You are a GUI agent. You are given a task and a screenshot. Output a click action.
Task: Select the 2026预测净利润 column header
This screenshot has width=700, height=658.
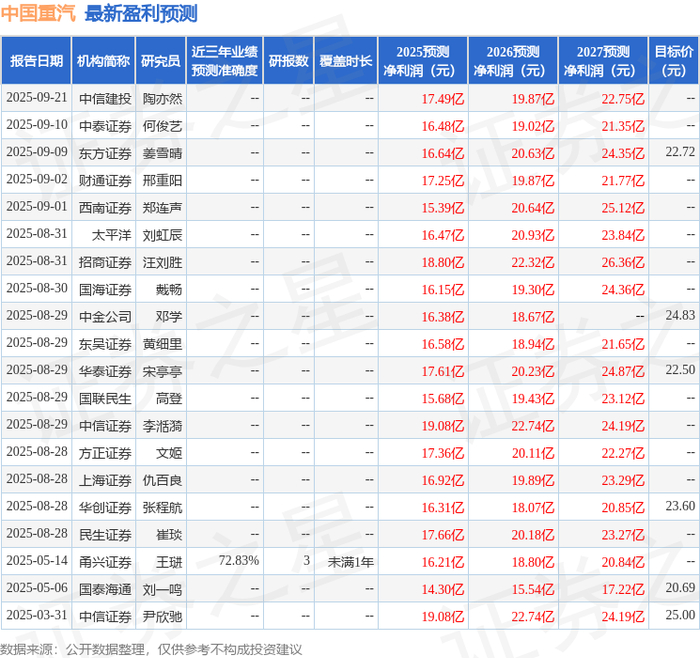[513, 61]
